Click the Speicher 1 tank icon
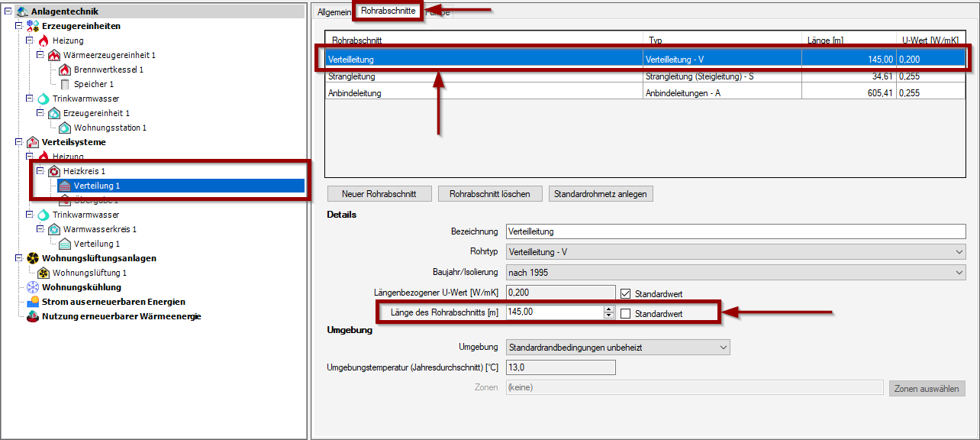Image resolution: width=980 pixels, height=440 pixels. click(65, 84)
